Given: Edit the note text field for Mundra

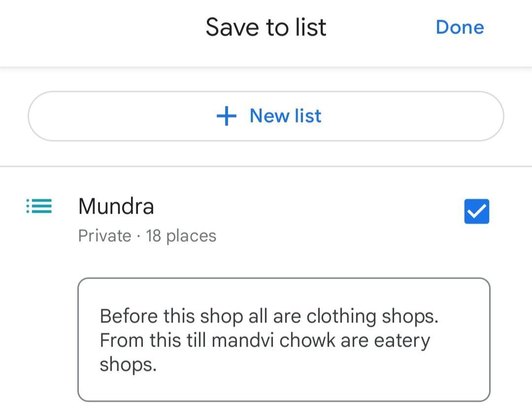Looking at the screenshot, I should click(x=284, y=340).
